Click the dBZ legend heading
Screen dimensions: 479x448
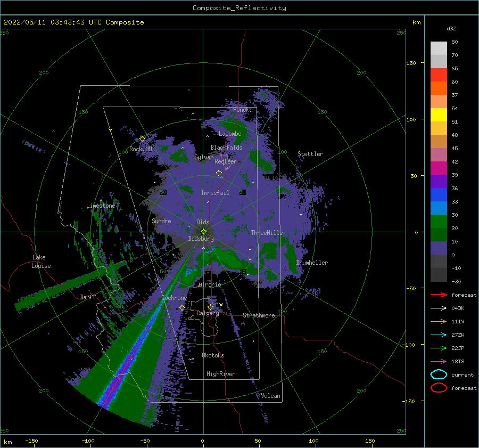(451, 28)
